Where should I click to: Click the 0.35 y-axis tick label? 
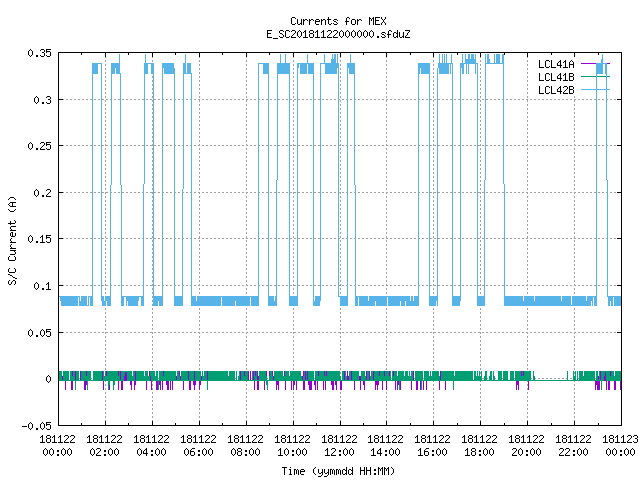click(40, 53)
